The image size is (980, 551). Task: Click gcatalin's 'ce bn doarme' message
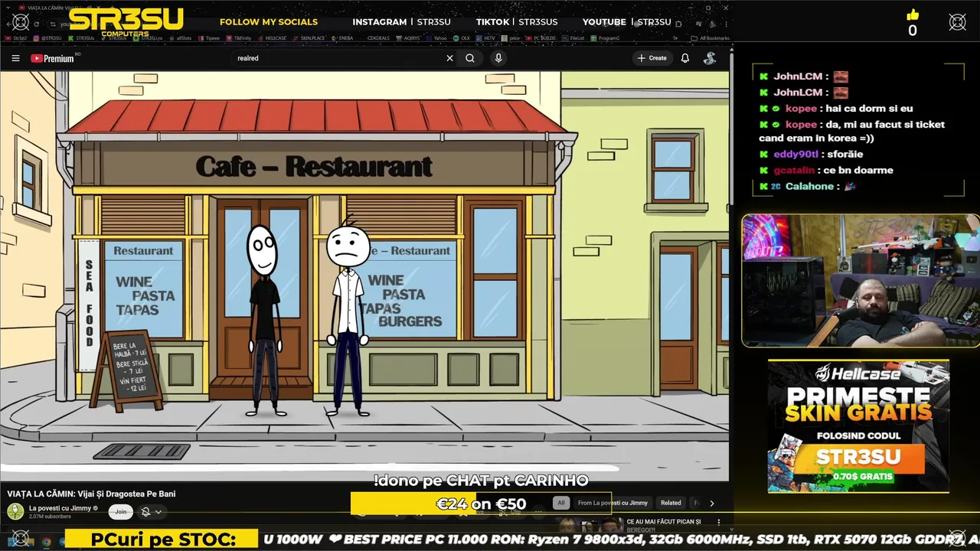pos(859,170)
